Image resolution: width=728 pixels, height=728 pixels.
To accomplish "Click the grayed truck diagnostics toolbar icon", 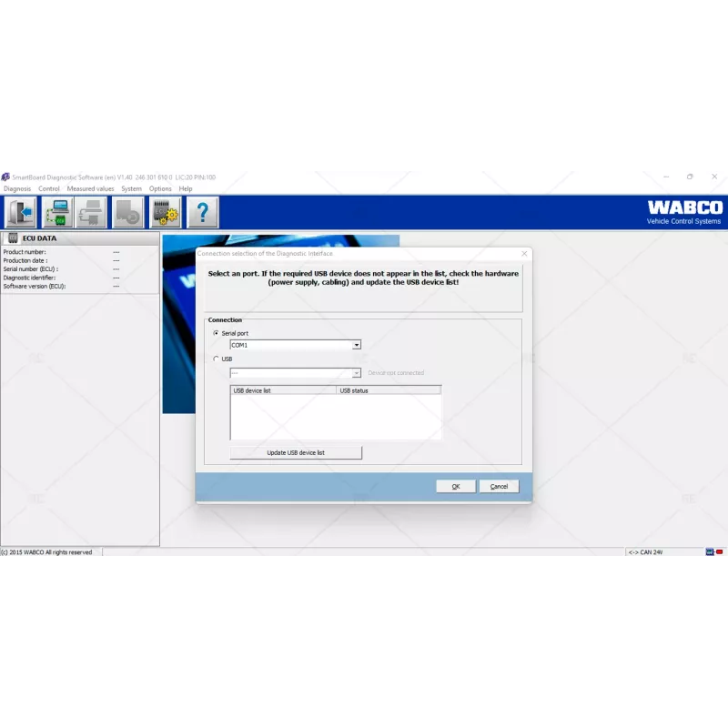I will coord(128,211).
